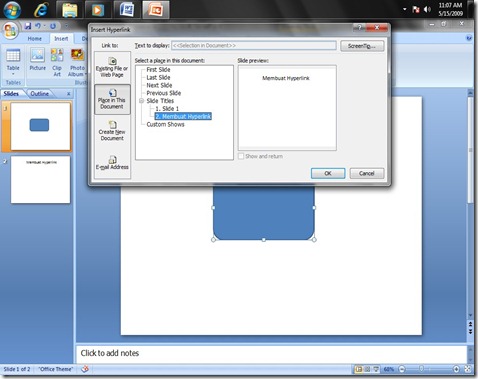
Task: Collapse the Slide Titles tree node
Action: pyautogui.click(x=141, y=101)
